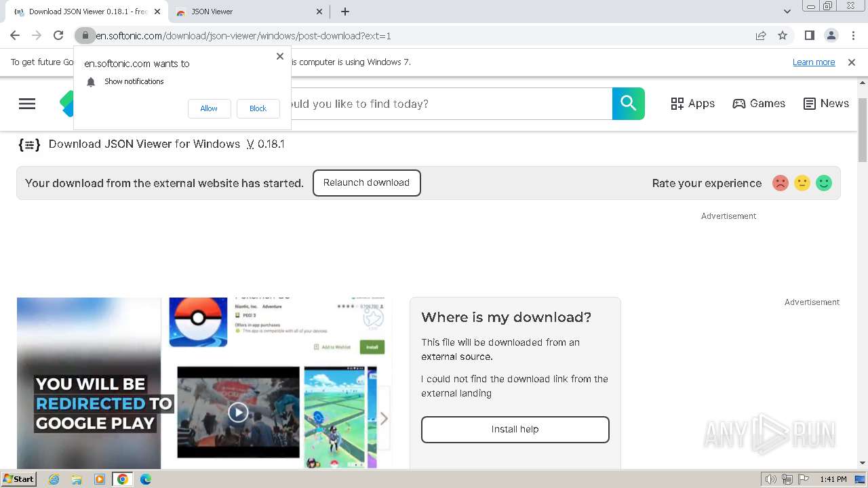Click the 1:41 PM clock
868x488 pixels.
833,479
